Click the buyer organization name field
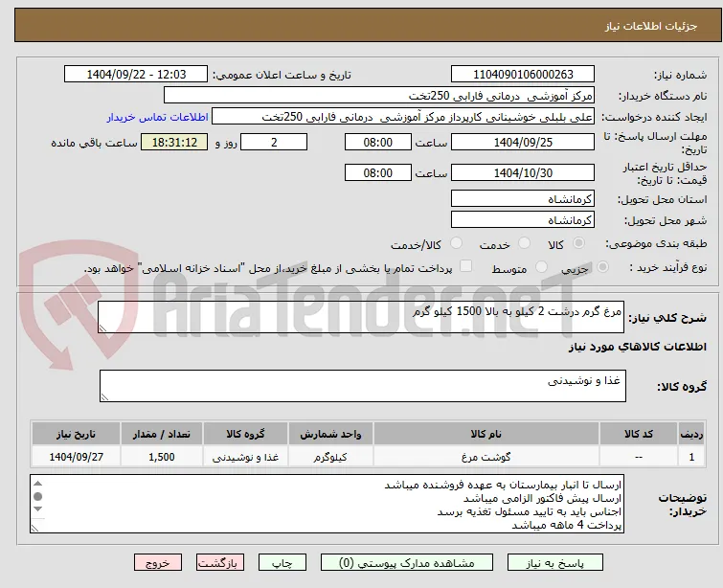 (378, 96)
